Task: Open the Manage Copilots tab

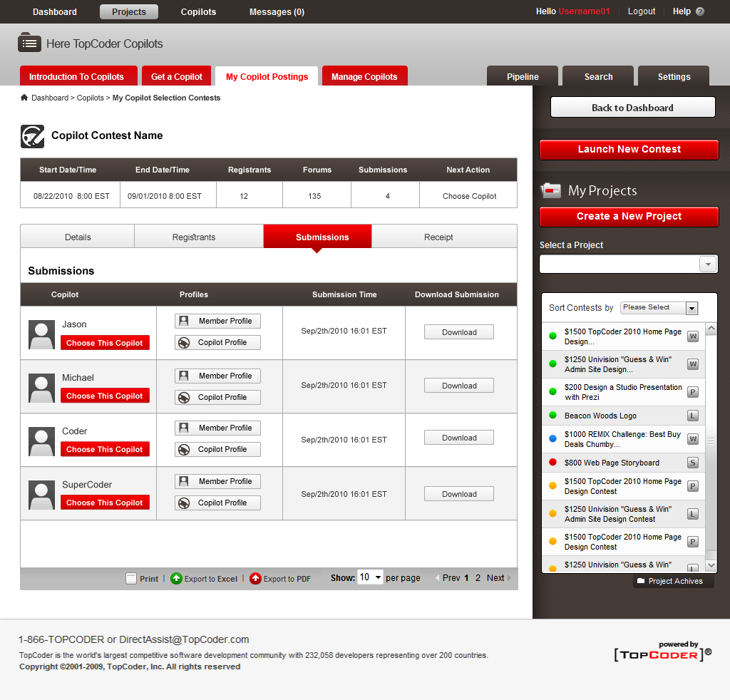Action: [x=364, y=76]
